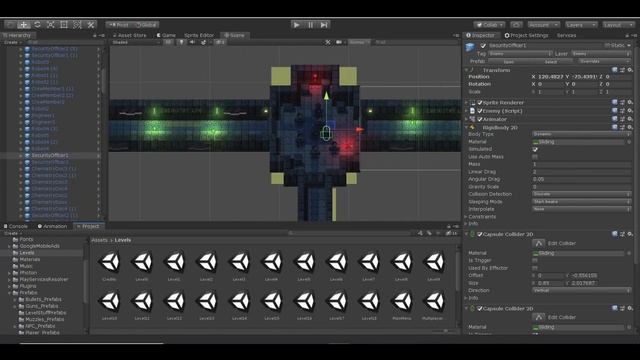Pick Rigidbody 2D Material object selector circle
The image size is (640, 360).
point(629,142)
